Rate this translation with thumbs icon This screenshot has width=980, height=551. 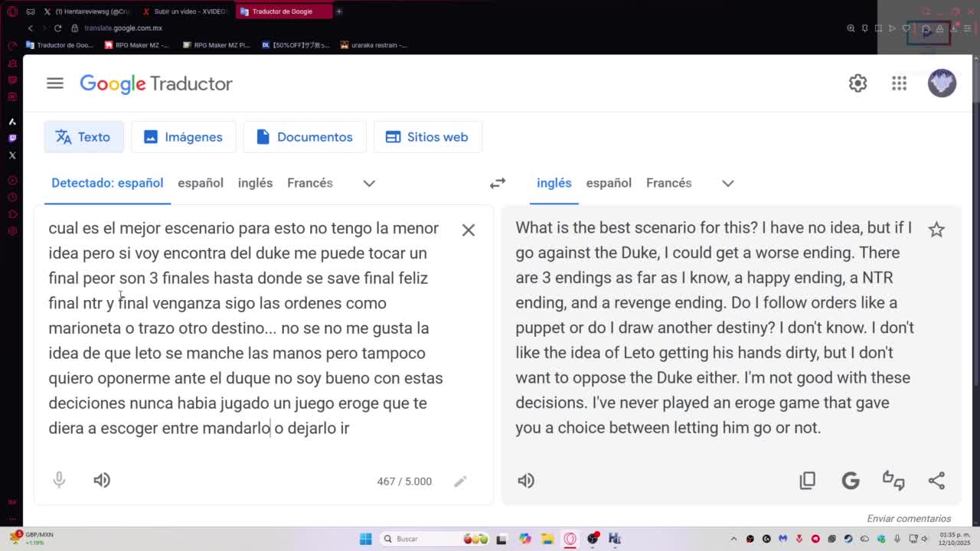click(893, 481)
